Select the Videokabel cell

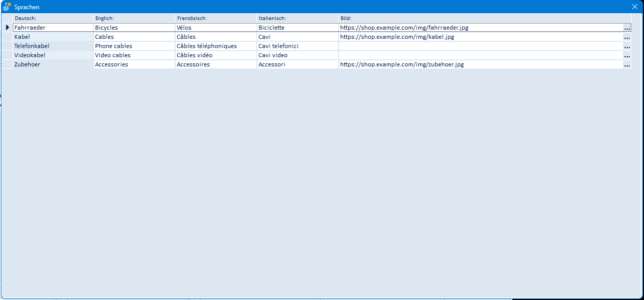tap(53, 55)
